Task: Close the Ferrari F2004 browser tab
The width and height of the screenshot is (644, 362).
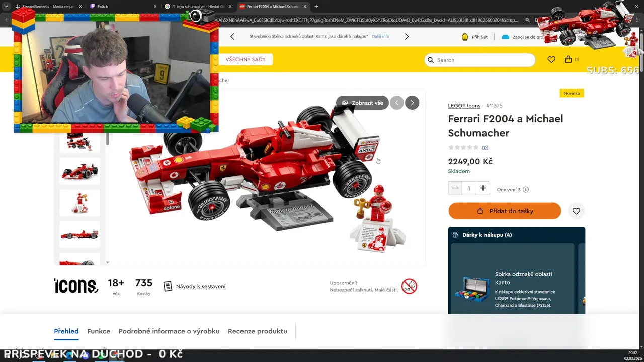Action: tap(305, 7)
